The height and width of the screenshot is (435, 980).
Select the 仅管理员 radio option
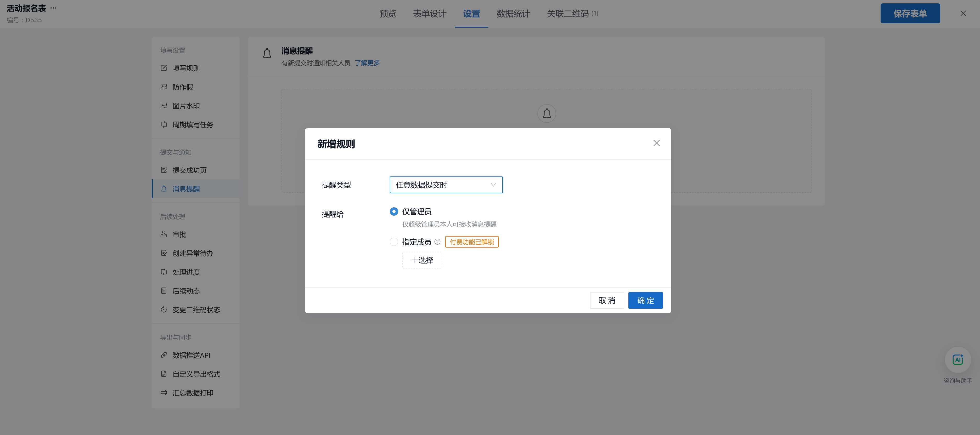click(x=394, y=211)
